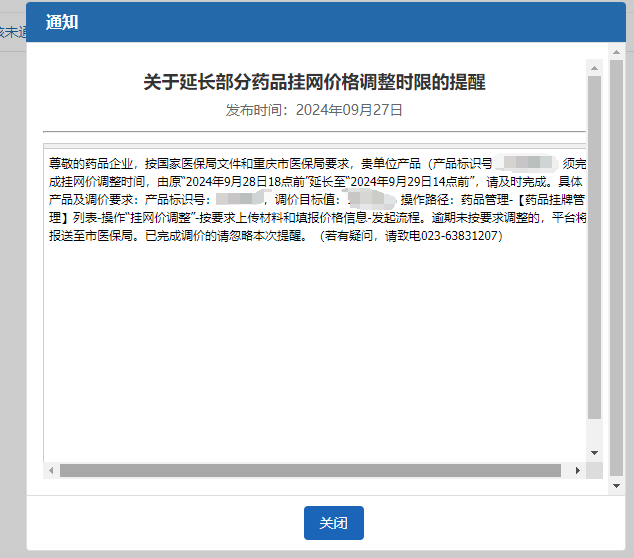
Task: Click the 发布时间 2024年09月27日 line
Action: click(314, 110)
